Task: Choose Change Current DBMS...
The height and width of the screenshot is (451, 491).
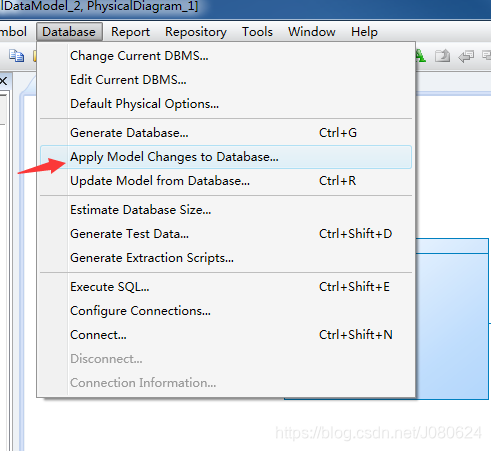Action: coord(226,56)
